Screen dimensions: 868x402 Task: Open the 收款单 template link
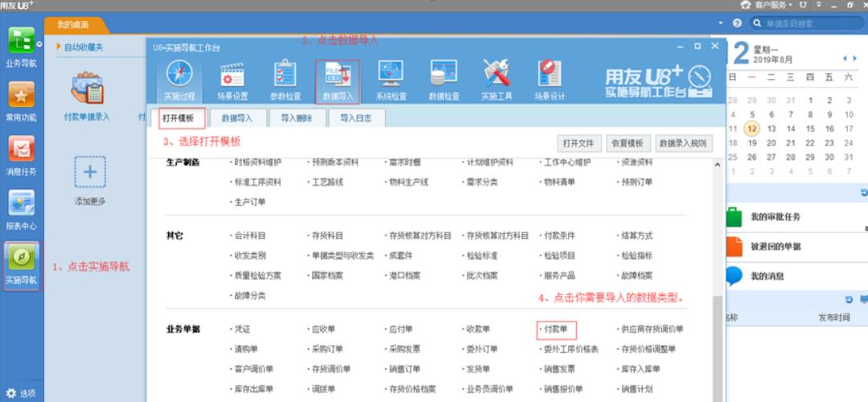(x=479, y=330)
